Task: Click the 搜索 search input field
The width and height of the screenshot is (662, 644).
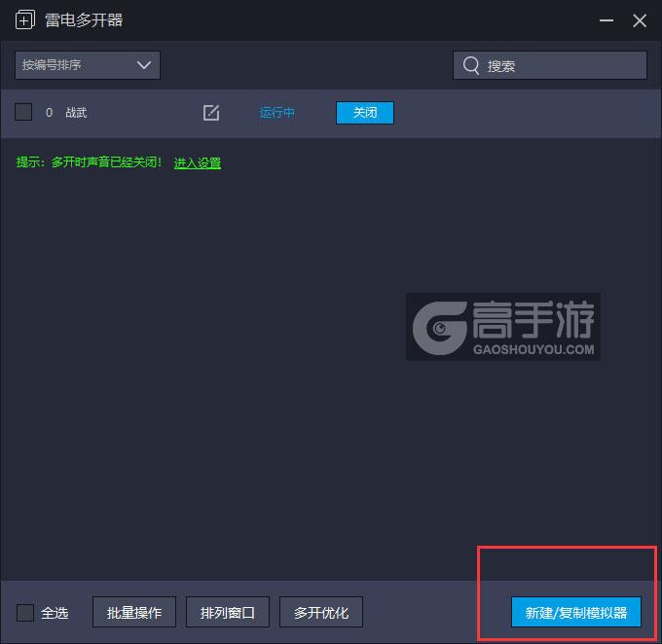Action: click(x=550, y=65)
